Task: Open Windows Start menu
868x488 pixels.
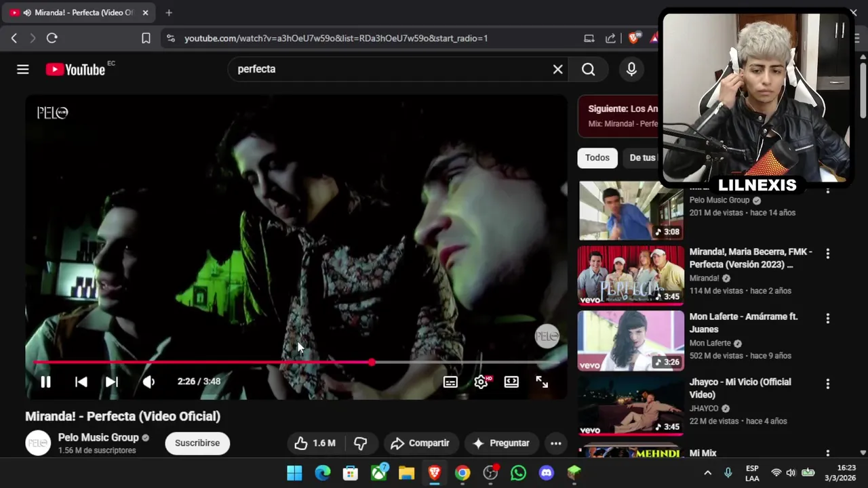Action: pyautogui.click(x=294, y=473)
